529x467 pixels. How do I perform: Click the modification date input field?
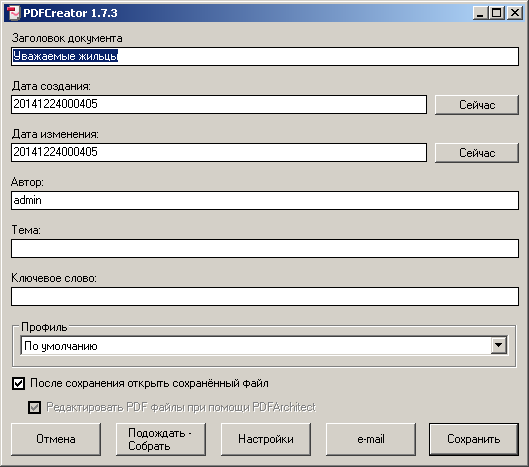click(219, 152)
